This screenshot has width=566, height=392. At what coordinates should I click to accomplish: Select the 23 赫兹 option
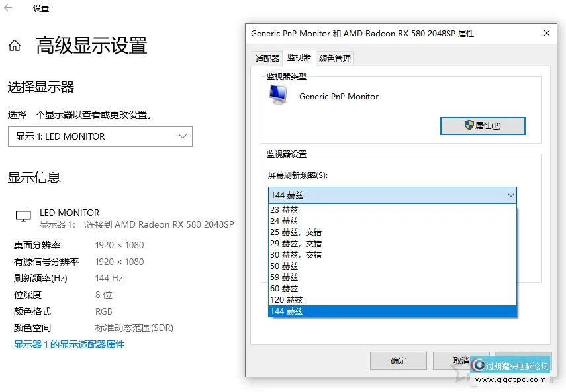283,209
